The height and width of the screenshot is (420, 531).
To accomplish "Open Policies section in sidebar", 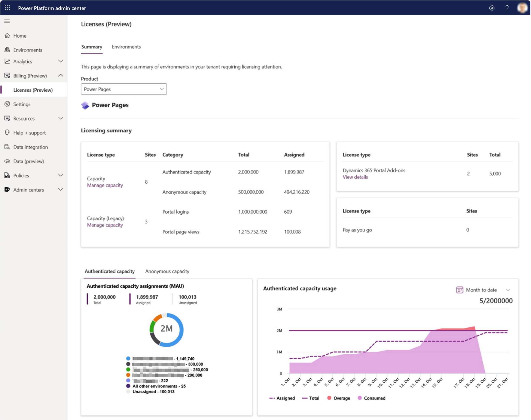I will 35,175.
